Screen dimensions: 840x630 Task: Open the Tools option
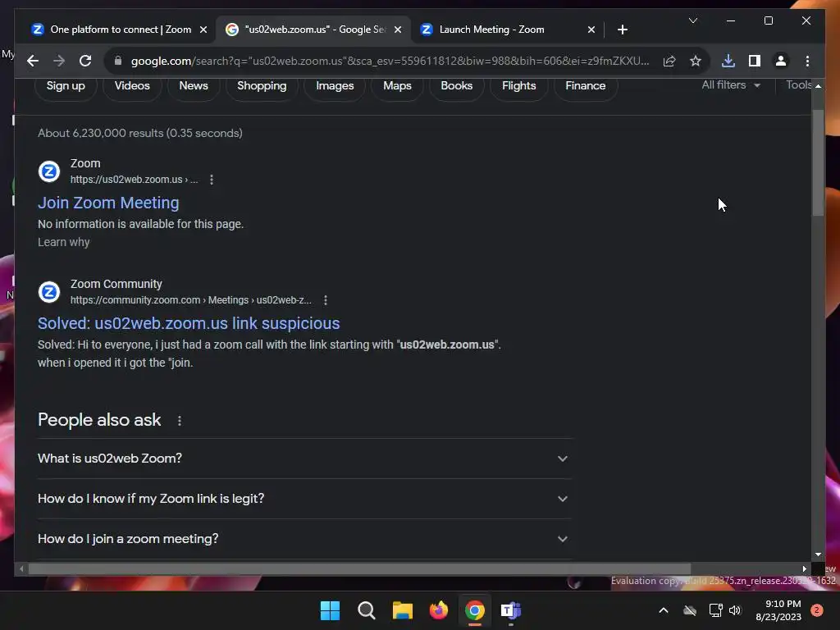point(798,84)
